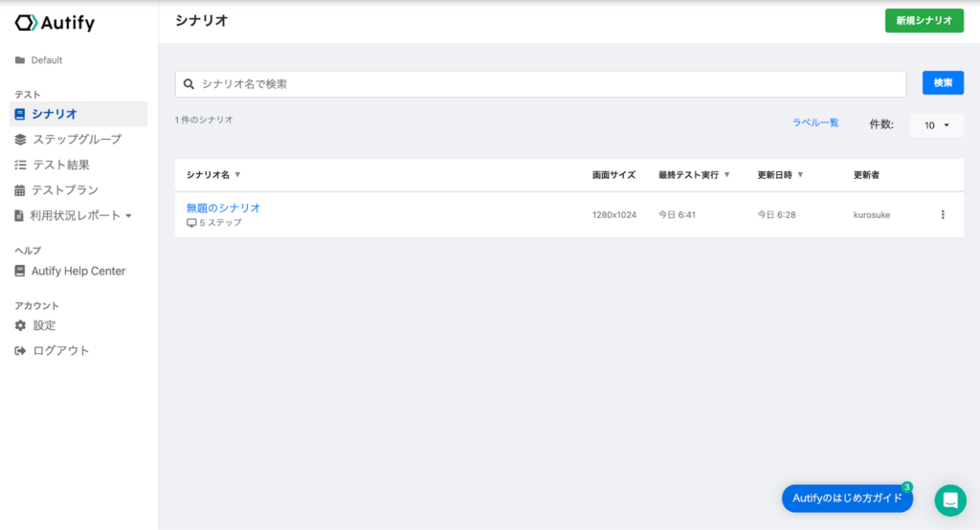Focus the シナリオ名で検索 search field
Viewport: 980px width, 530px height.
pos(540,84)
